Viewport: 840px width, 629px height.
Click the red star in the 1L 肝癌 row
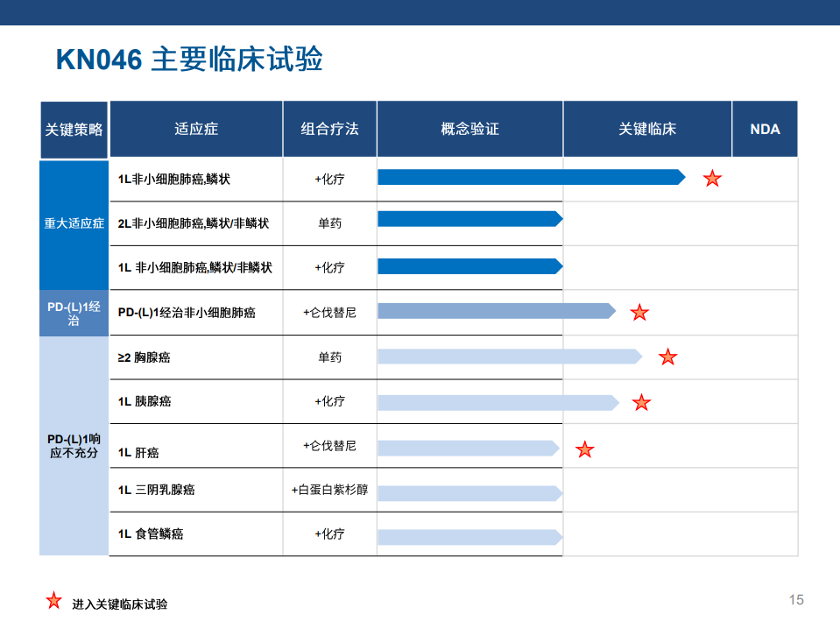(x=585, y=449)
